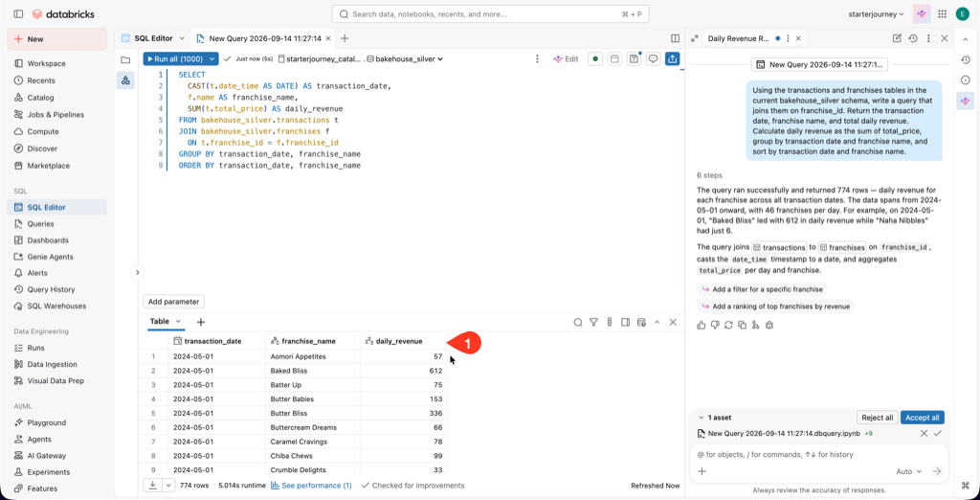Screen dimensions: 980x500
Task: Give thumbs down to assistant response
Action: coord(715,325)
